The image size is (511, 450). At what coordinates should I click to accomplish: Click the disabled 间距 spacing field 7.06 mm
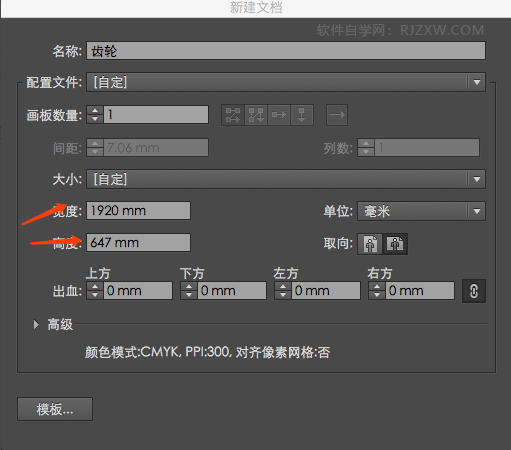point(156,148)
